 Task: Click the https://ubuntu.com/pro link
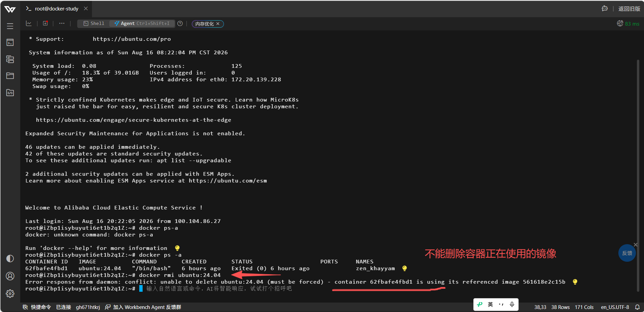tap(132, 39)
